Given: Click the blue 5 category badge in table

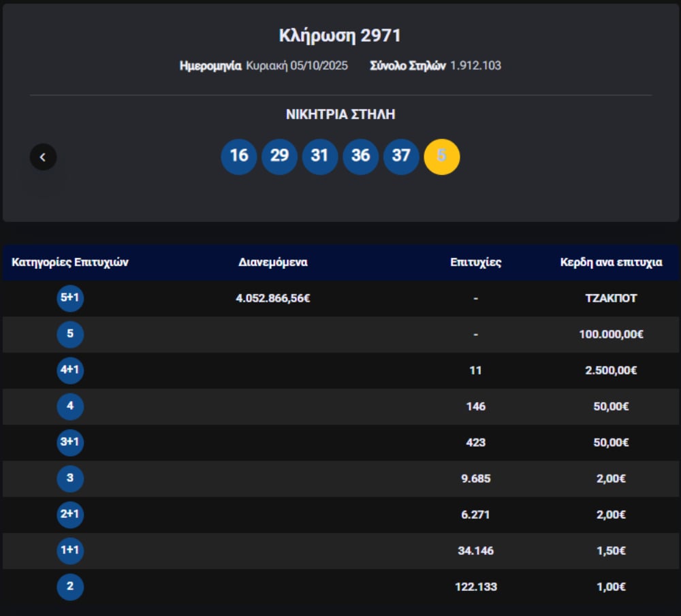Looking at the screenshot, I should [70, 334].
